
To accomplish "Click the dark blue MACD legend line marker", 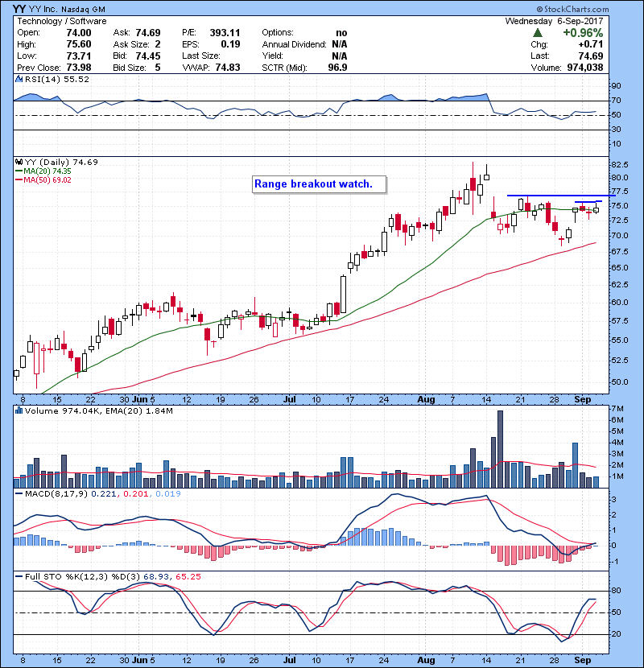I will pos(19,494).
